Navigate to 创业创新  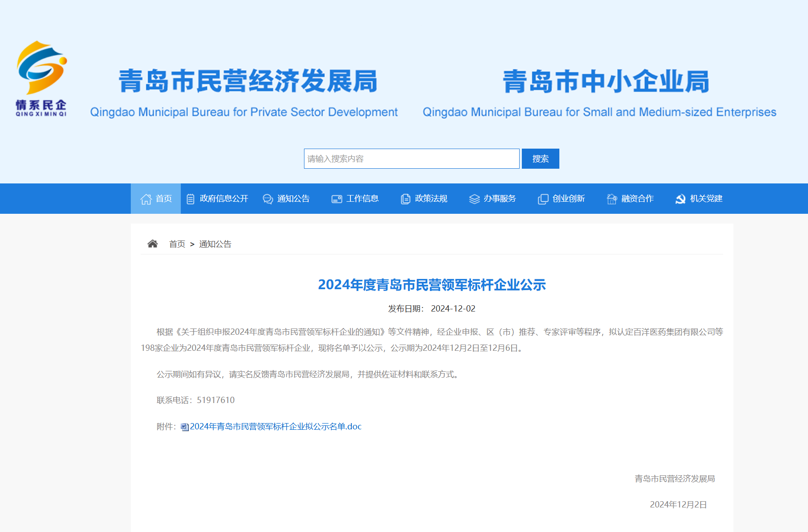click(569, 199)
